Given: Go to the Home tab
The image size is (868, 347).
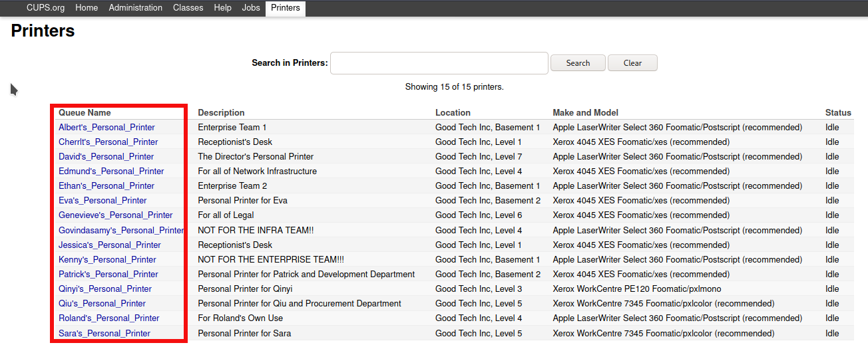Looking at the screenshot, I should click(87, 8).
